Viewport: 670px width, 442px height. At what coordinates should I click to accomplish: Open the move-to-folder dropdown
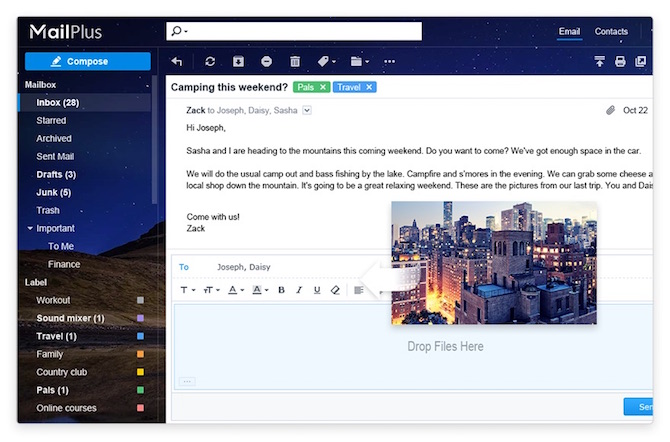click(x=359, y=62)
